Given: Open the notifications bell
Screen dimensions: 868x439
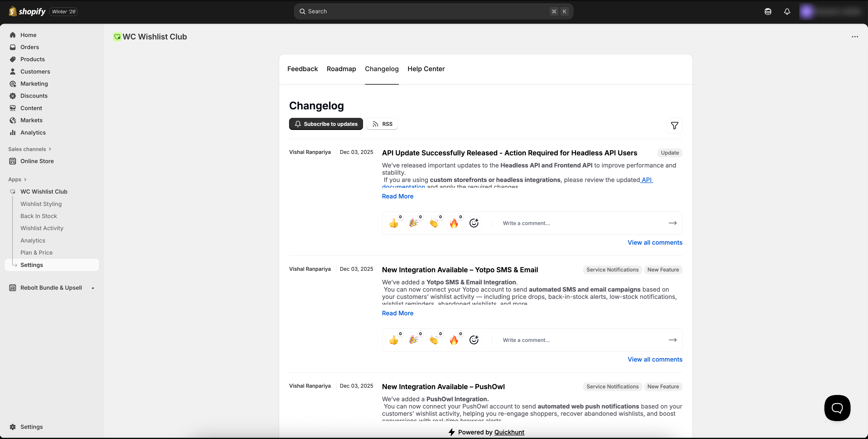Looking at the screenshot, I should [x=787, y=11].
